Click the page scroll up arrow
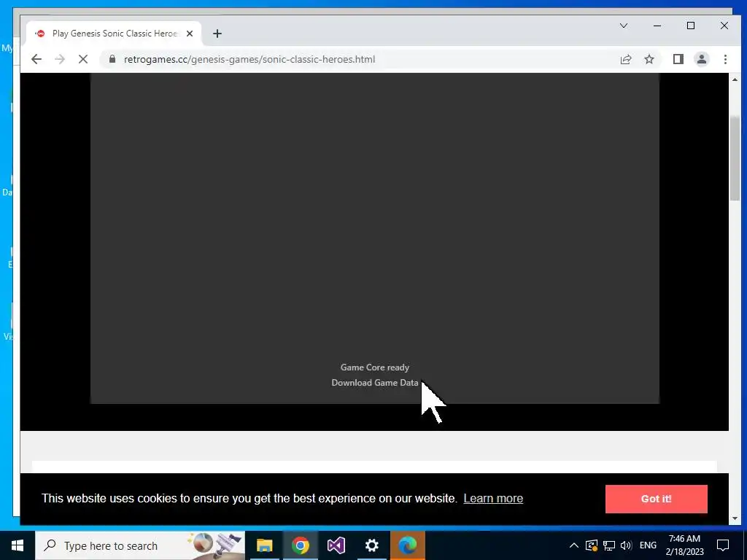 (735, 79)
